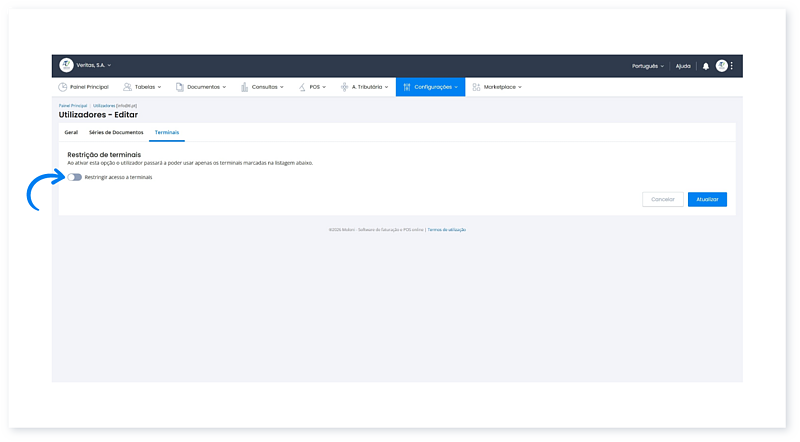Expand the POS dropdown menu

(313, 87)
